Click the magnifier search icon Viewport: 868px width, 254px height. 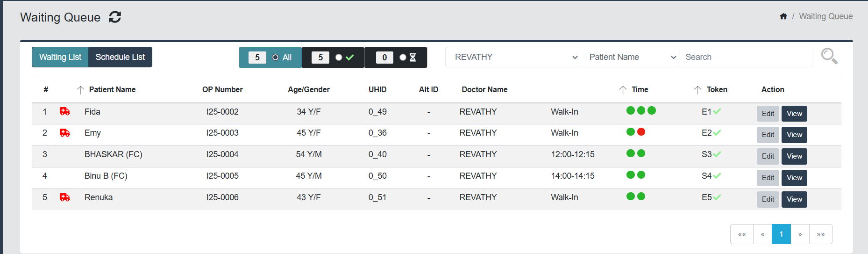pos(829,56)
